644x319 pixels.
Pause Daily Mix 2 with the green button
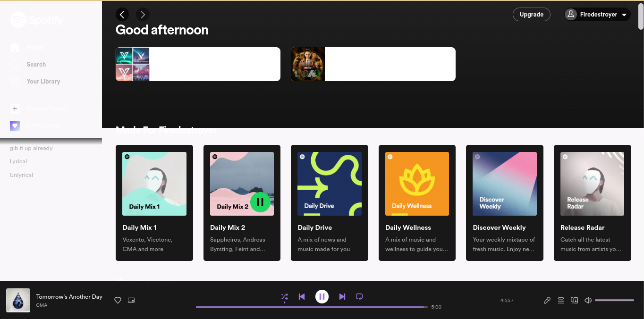click(260, 202)
